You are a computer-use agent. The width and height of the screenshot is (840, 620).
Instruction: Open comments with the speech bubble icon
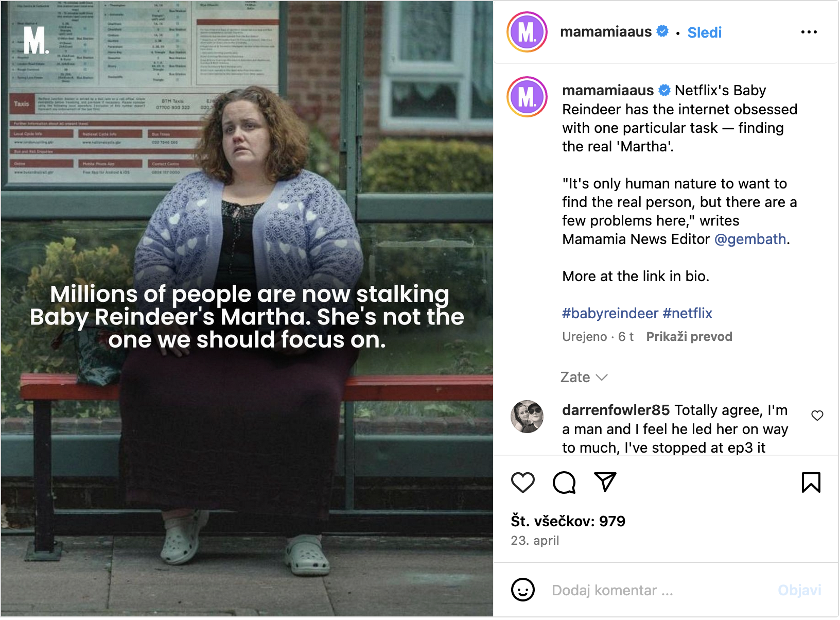[x=564, y=483]
